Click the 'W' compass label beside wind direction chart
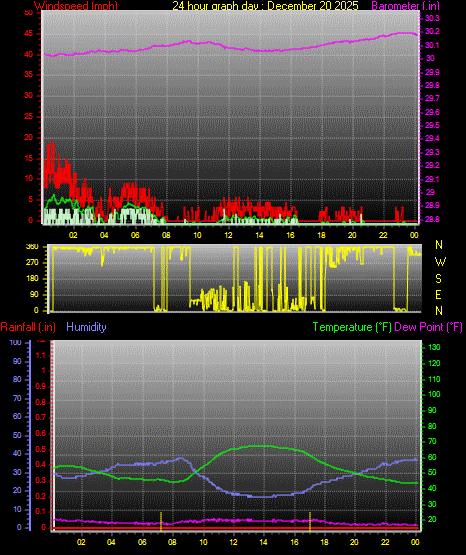The height and width of the screenshot is (555, 466). (x=440, y=262)
